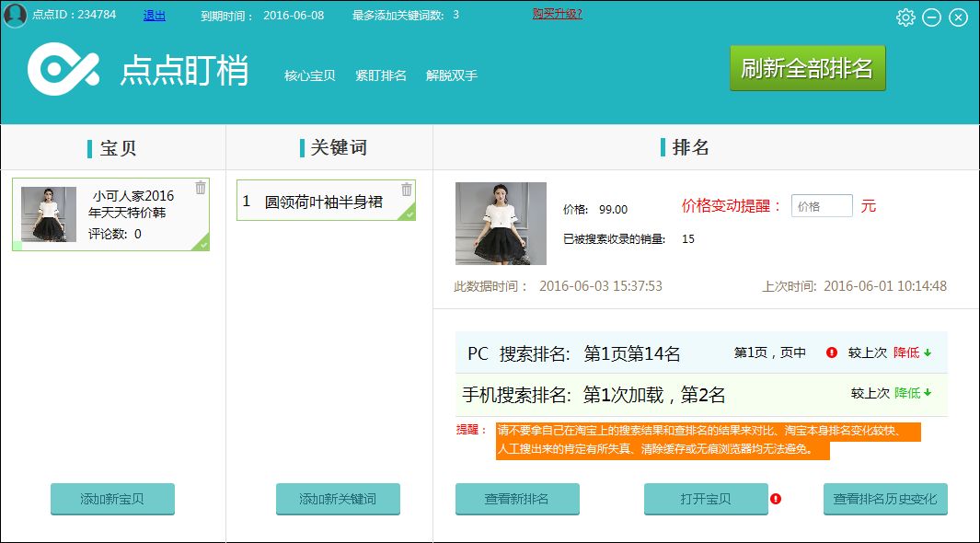Open the 解脱双手 menu item
Viewport: 980px width, 543px height.
pyautogui.click(x=451, y=75)
